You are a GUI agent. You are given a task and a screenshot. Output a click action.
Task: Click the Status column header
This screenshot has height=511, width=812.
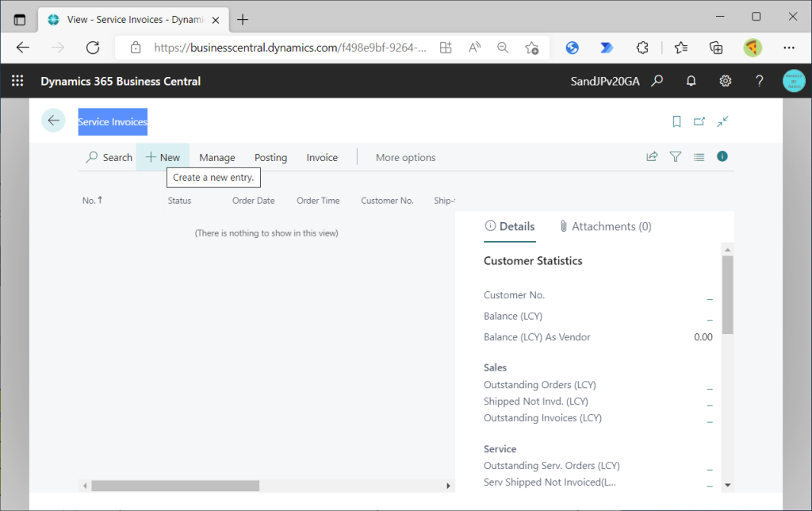179,201
